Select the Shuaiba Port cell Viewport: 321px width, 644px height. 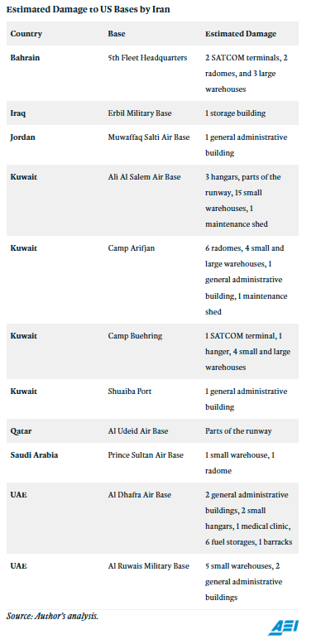(130, 391)
